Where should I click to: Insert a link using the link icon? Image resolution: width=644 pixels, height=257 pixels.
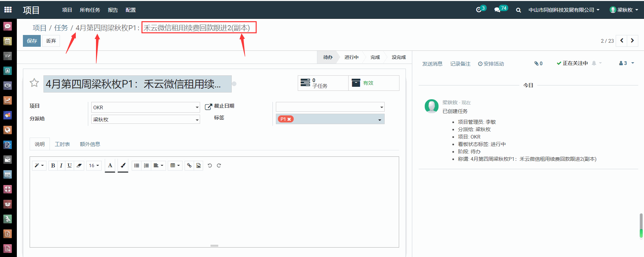[189, 166]
